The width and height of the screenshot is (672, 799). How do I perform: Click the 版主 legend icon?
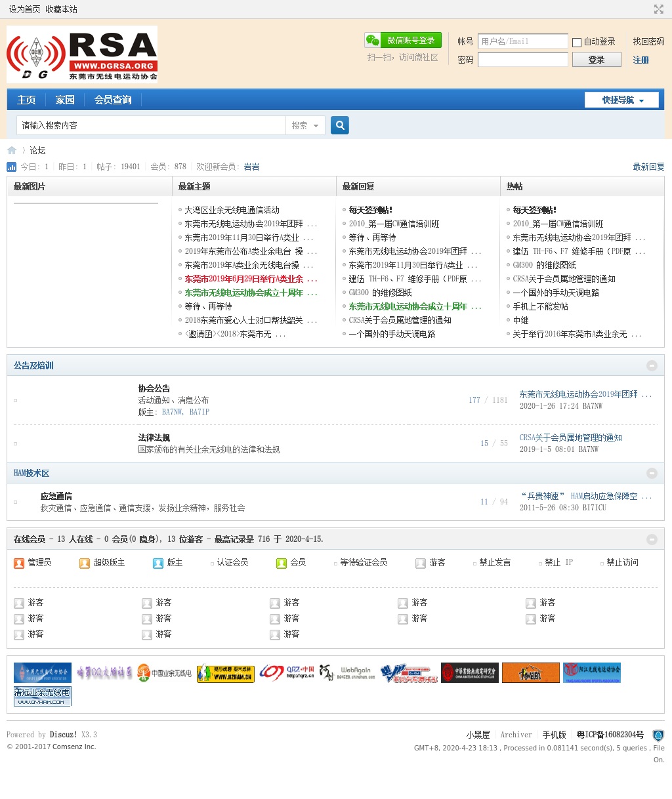click(158, 563)
